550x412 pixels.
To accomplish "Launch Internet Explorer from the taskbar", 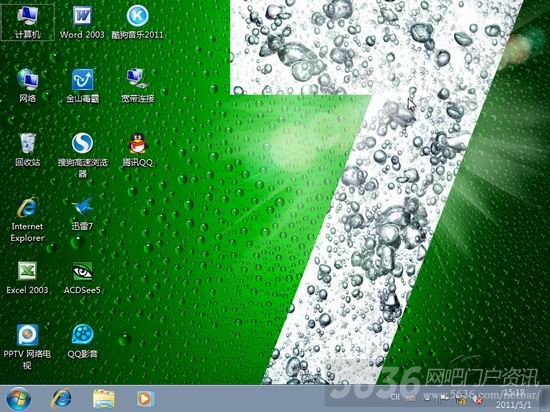I will pyautogui.click(x=61, y=398).
